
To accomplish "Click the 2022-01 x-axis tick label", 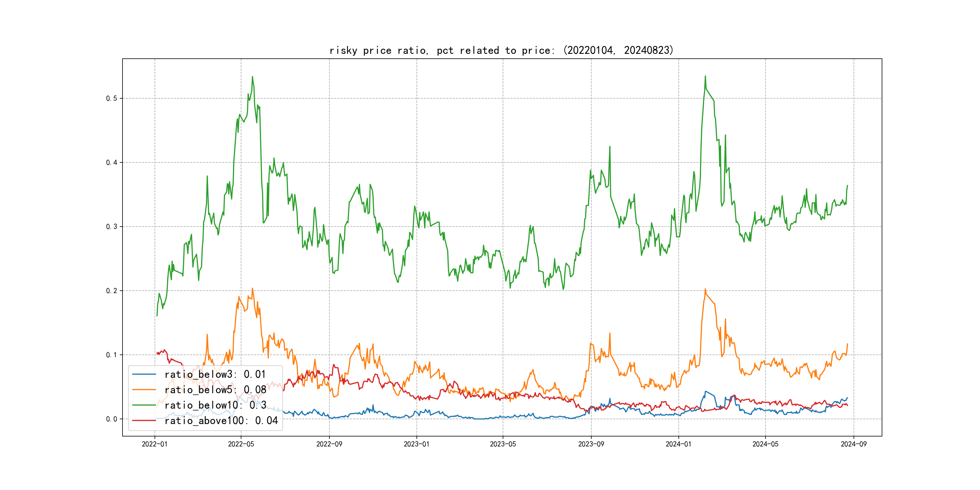I will (155, 444).
